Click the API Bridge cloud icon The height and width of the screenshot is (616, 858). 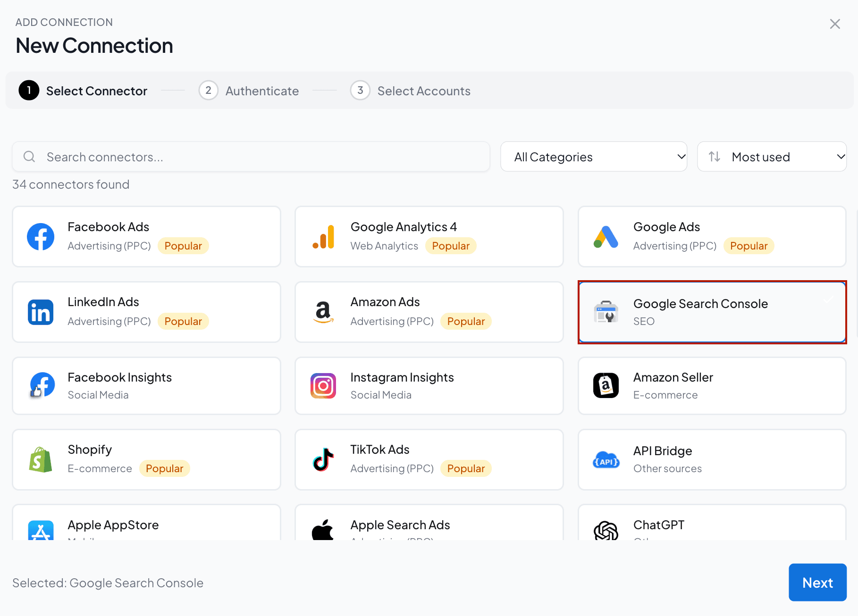pos(606,460)
